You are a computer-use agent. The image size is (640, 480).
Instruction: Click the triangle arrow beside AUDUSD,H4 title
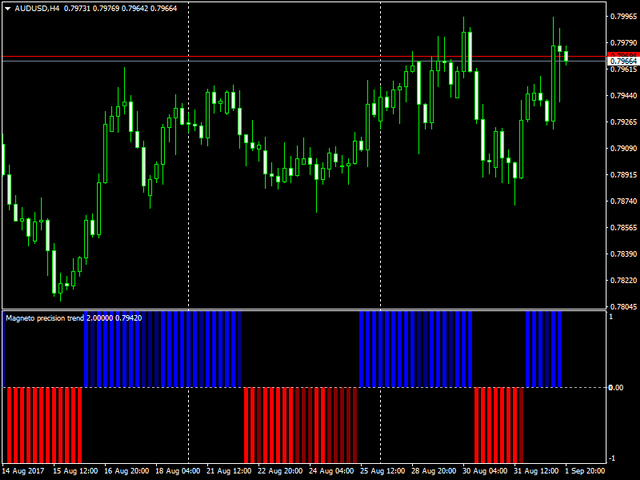click(x=8, y=9)
